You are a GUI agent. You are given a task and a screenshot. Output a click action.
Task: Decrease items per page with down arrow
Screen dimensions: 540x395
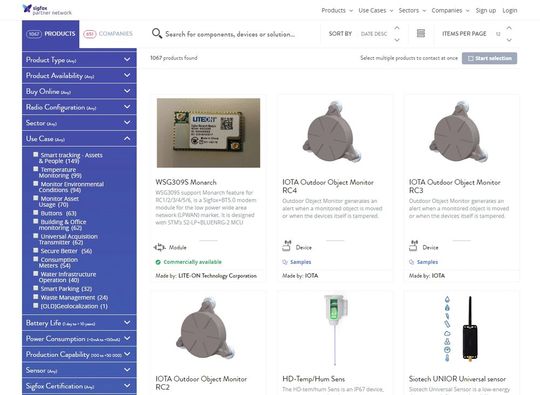(x=509, y=40)
